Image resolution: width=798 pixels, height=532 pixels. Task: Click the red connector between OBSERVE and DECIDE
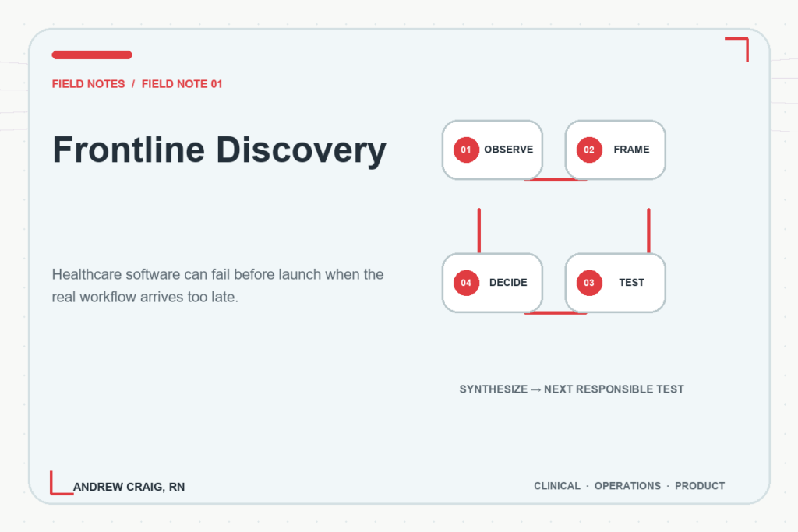479,231
